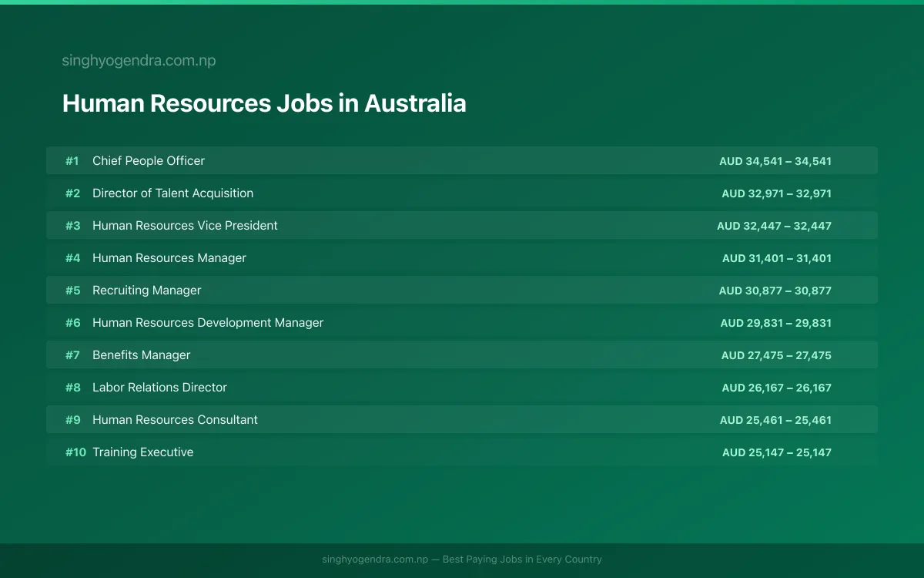The image size is (924, 578).
Task: Select the Chief People Officer row title
Action: point(149,161)
